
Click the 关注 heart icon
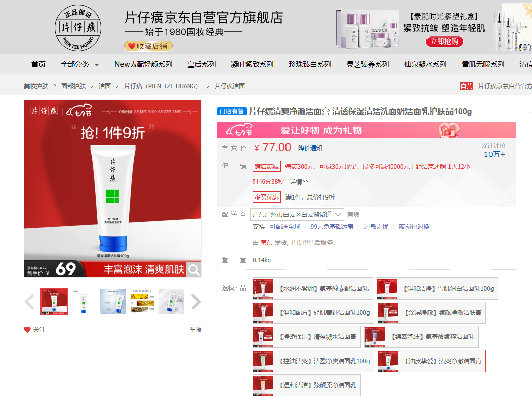point(27,330)
